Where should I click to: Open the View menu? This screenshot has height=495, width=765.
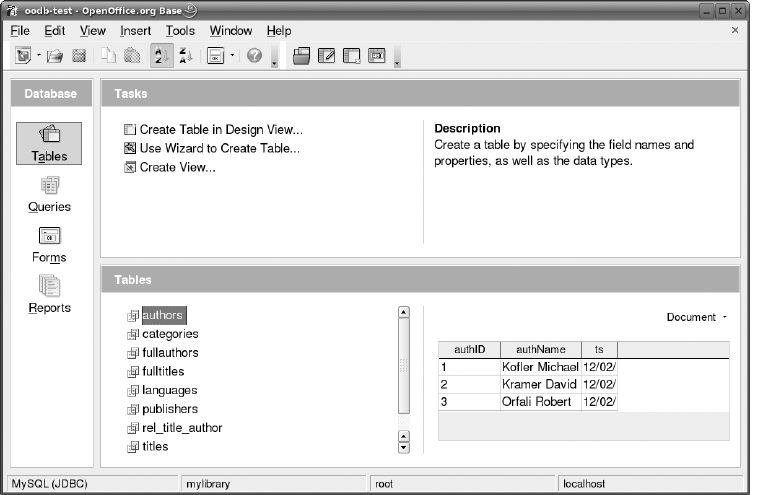point(93,31)
